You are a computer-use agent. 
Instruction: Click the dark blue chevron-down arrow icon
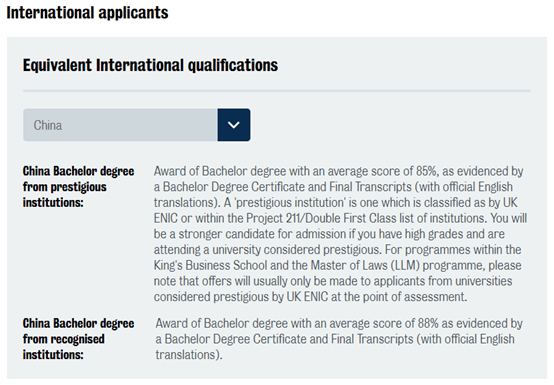click(234, 125)
